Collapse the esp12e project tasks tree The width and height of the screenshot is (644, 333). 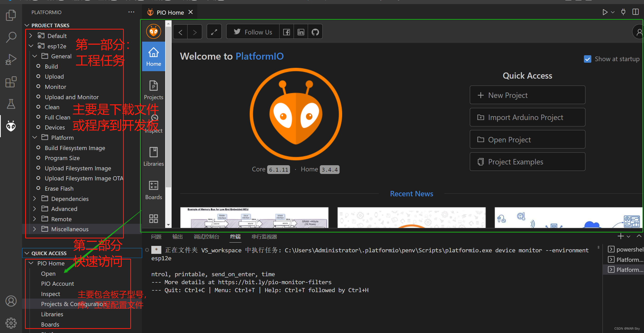[31, 46]
